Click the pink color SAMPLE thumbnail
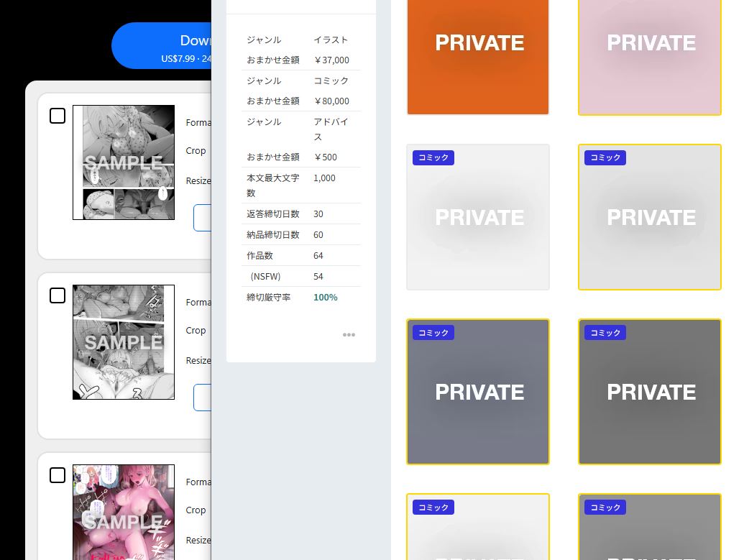744x560 pixels. point(124,512)
